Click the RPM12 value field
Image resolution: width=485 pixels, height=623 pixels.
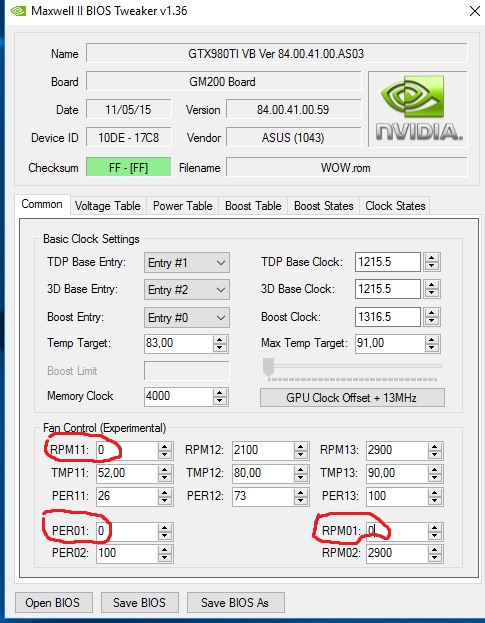pyautogui.click(x=263, y=450)
